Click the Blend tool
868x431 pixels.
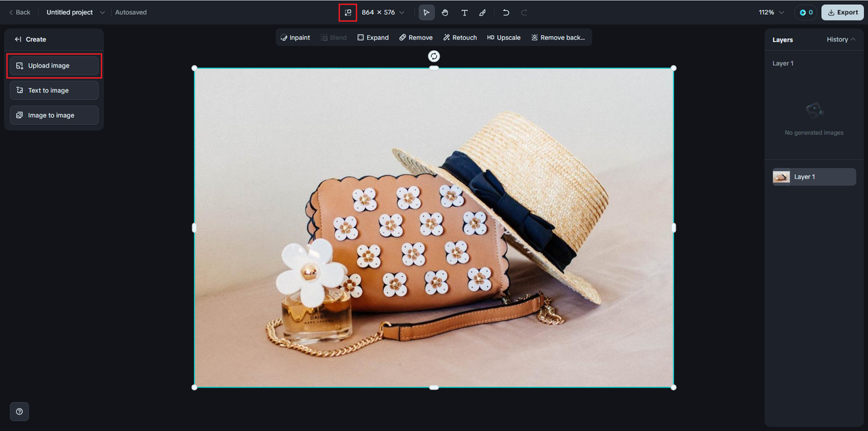[x=334, y=37]
